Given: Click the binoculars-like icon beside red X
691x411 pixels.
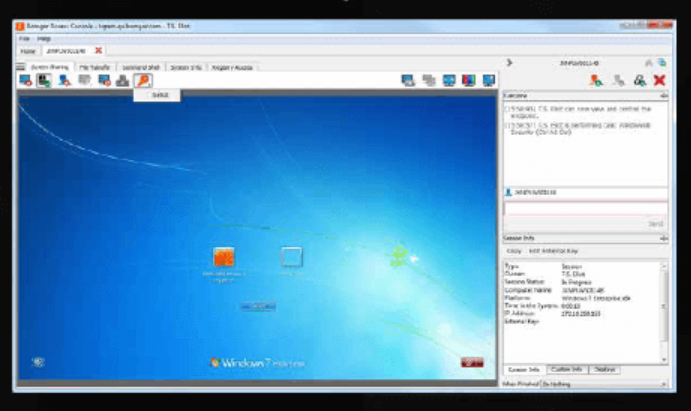Looking at the screenshot, I should click(x=639, y=80).
